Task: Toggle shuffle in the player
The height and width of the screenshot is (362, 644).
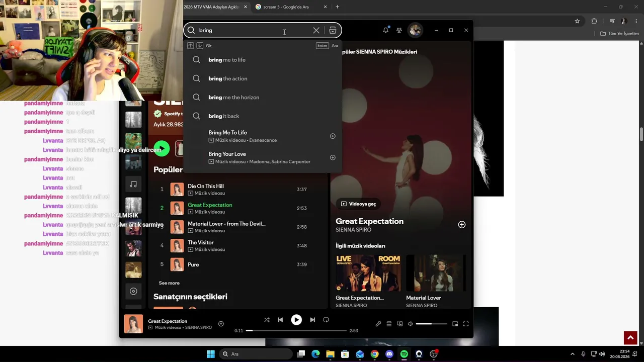Action: pyautogui.click(x=267, y=320)
